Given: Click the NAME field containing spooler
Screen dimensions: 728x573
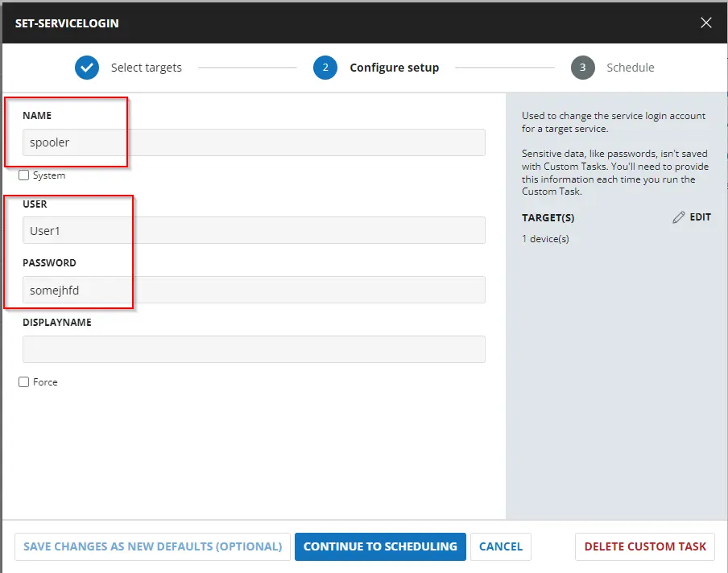Looking at the screenshot, I should click(254, 142).
